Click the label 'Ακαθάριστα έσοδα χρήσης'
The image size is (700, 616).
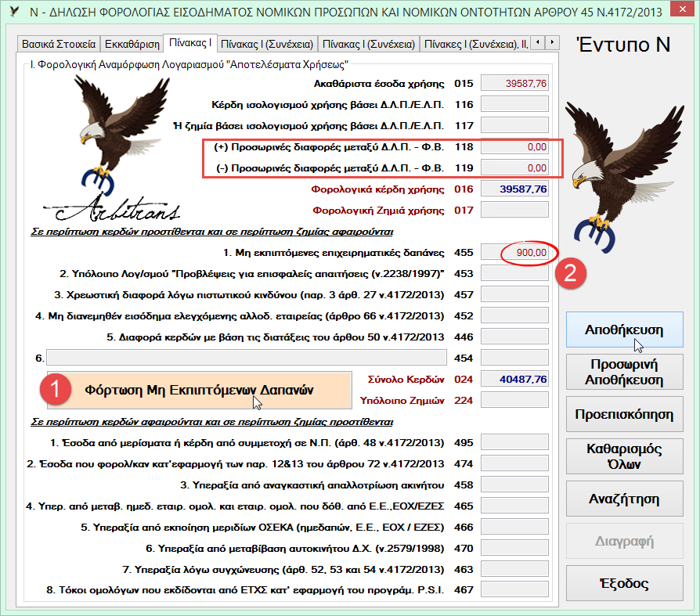pyautogui.click(x=379, y=84)
